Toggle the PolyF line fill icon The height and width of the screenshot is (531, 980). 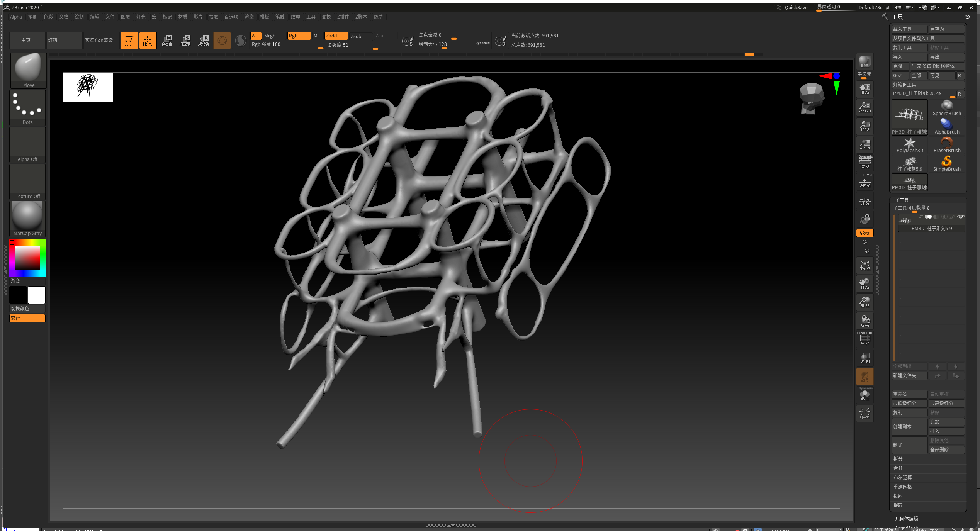[865, 339]
